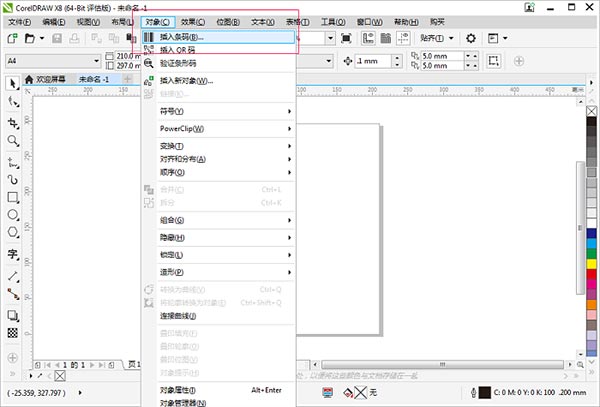The height and width of the screenshot is (407, 600).
Task: Expand the PowerClip submenu
Action: coord(218,129)
